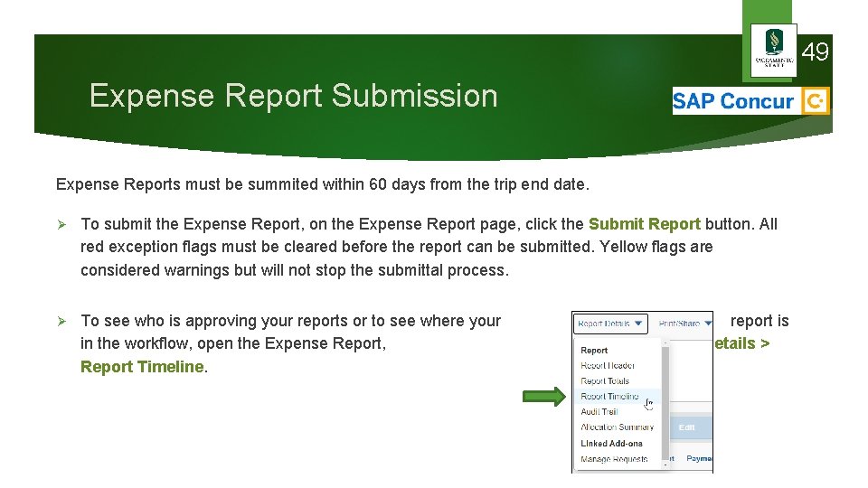Open Audit Trail from the menu

[599, 412]
